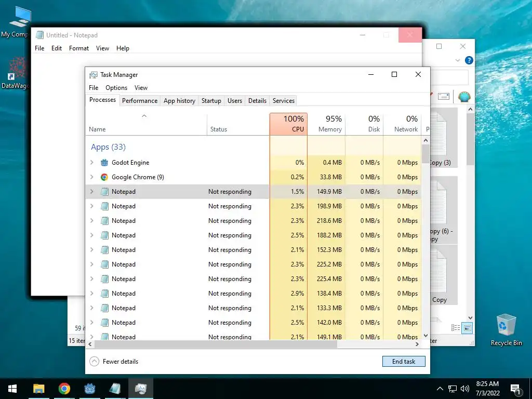Screen dimensions: 532x399
Task: Open the Help menu in Notepad
Action: pyautogui.click(x=123, y=48)
